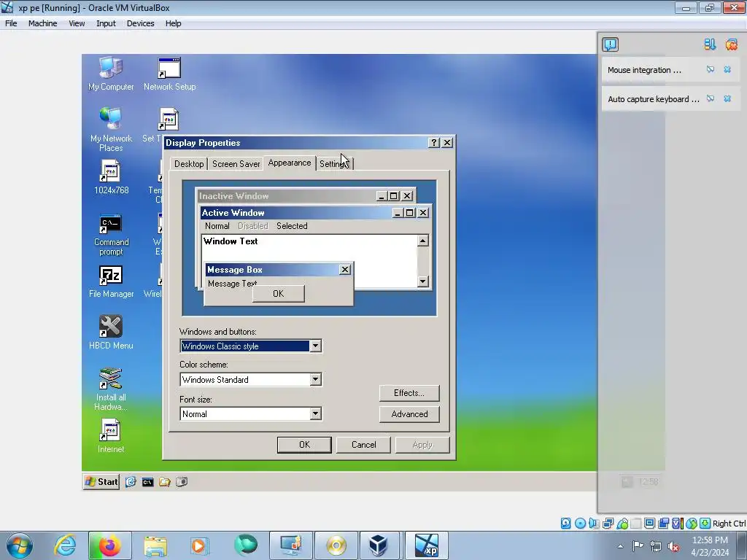Image resolution: width=747 pixels, height=560 pixels.
Task: Expand the Font size dropdown
Action: point(315,414)
